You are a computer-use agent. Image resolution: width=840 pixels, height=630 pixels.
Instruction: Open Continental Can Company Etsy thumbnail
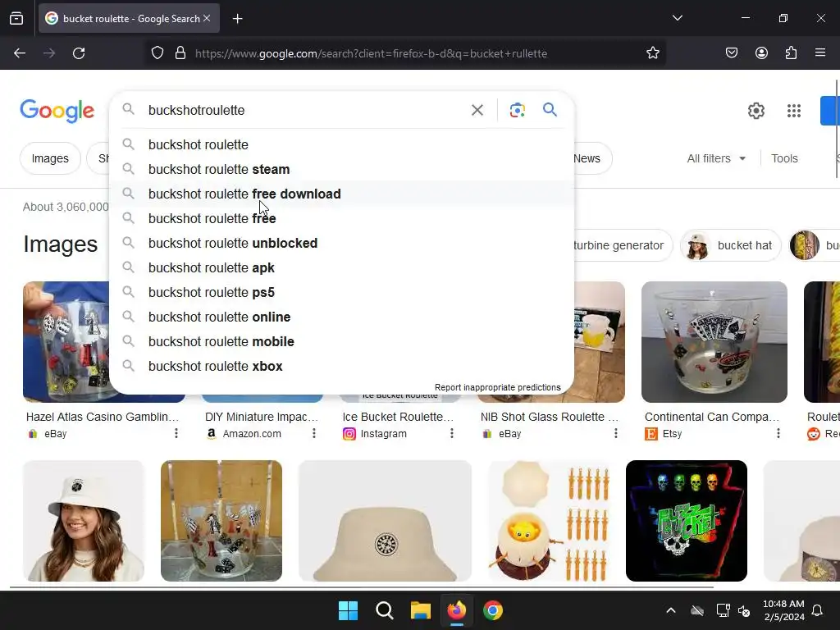pyautogui.click(x=714, y=342)
